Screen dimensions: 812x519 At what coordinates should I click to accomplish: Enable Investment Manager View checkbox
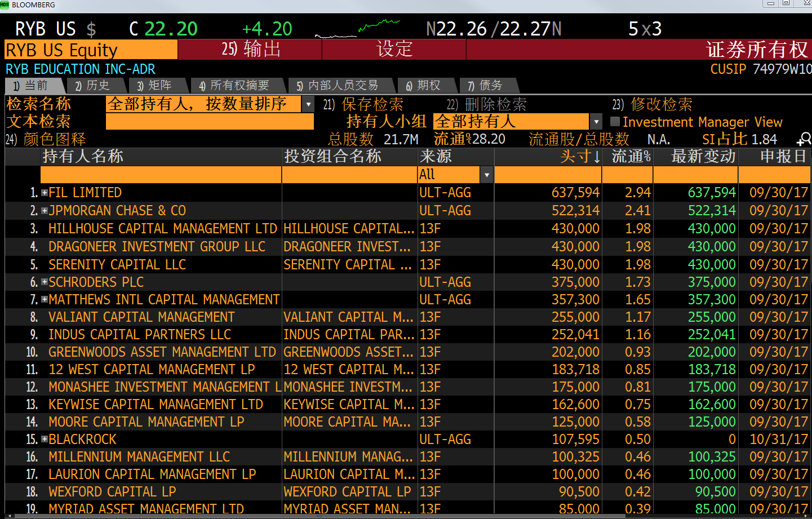615,121
